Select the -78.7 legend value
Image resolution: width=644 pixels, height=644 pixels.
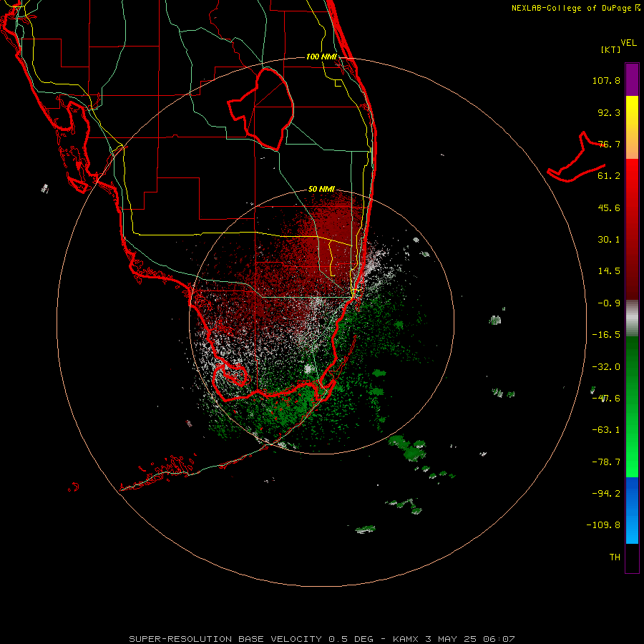[606, 462]
